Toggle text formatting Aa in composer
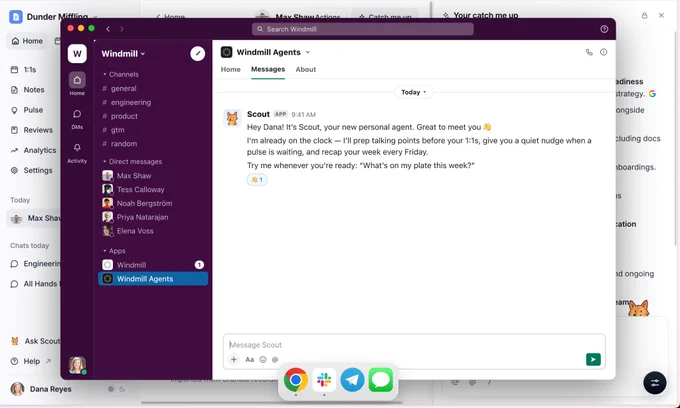The height and width of the screenshot is (408, 680). (249, 359)
